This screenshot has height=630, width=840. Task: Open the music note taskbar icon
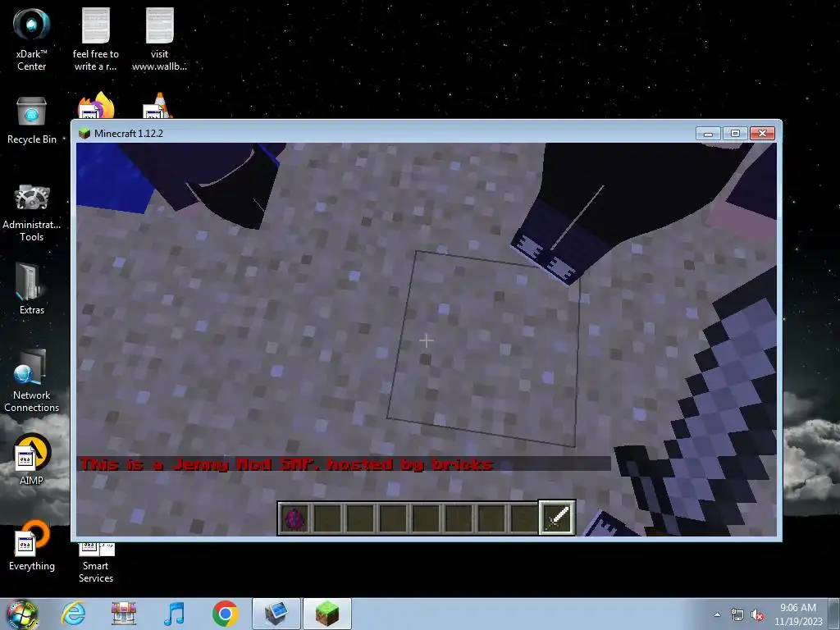[x=174, y=614]
